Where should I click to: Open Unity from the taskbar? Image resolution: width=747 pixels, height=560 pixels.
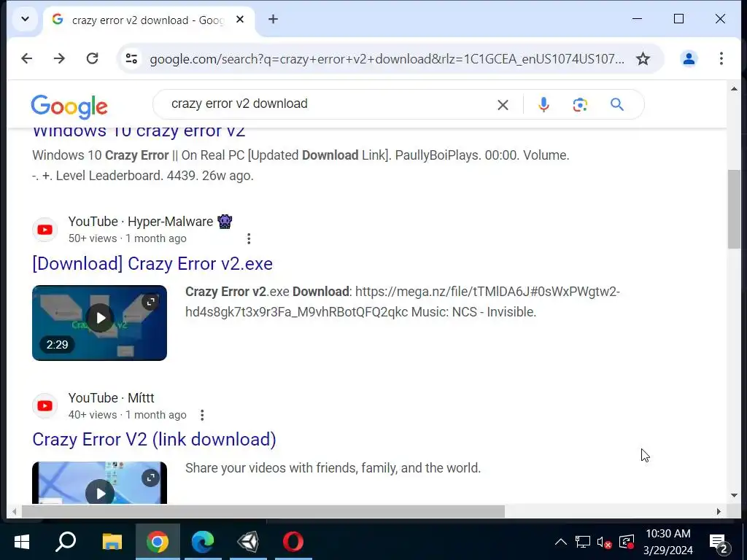click(x=248, y=542)
